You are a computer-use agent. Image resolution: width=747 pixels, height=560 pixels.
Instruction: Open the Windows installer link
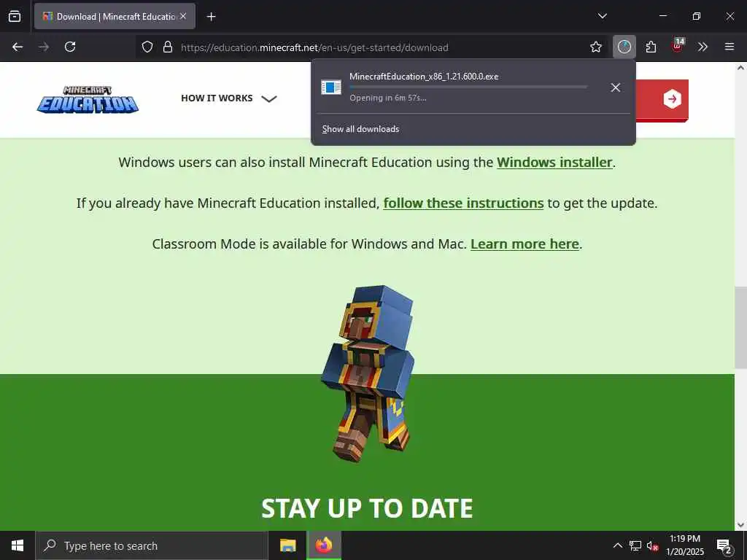[x=554, y=163]
